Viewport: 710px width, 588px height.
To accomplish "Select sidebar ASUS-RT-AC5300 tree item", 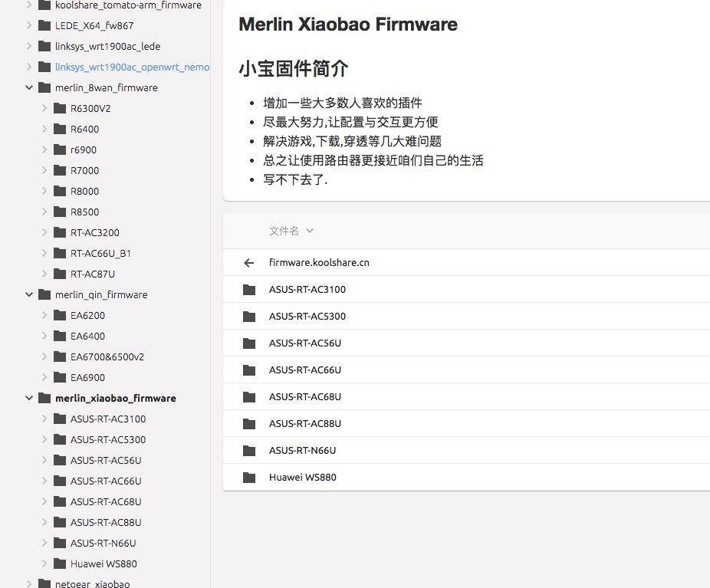I will [108, 439].
